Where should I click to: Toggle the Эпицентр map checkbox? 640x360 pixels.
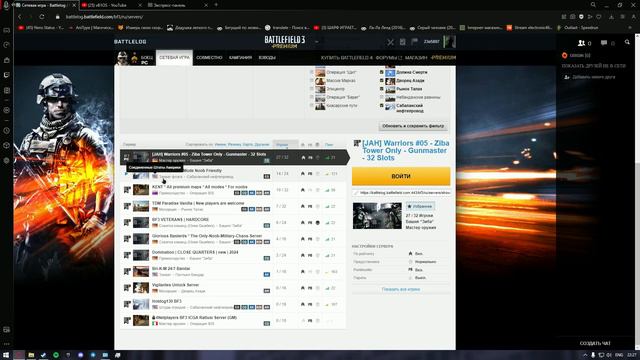[311, 89]
